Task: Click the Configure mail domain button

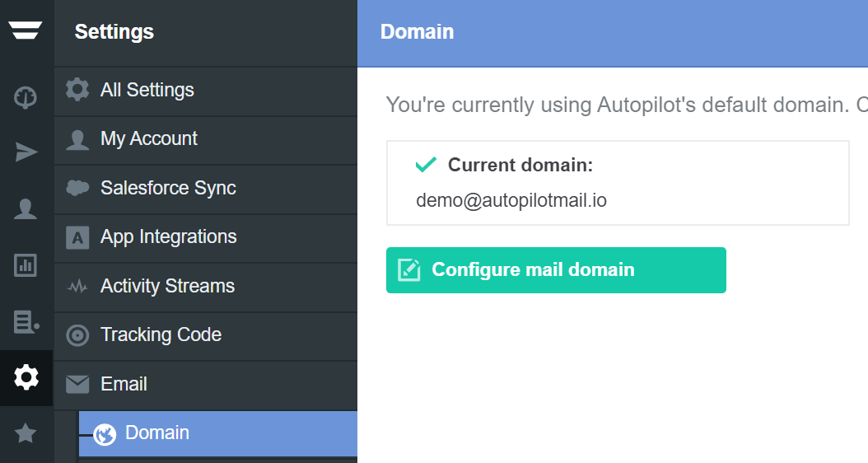Action: click(x=556, y=270)
